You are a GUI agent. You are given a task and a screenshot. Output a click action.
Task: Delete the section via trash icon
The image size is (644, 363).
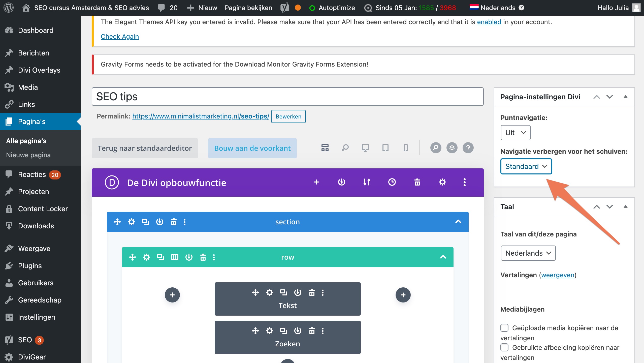(x=174, y=222)
